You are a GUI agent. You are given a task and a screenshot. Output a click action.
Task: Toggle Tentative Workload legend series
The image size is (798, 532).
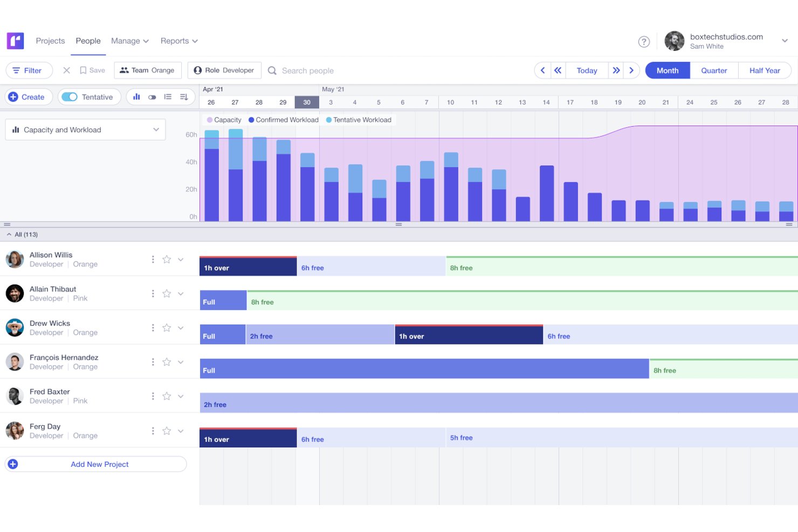(x=359, y=120)
